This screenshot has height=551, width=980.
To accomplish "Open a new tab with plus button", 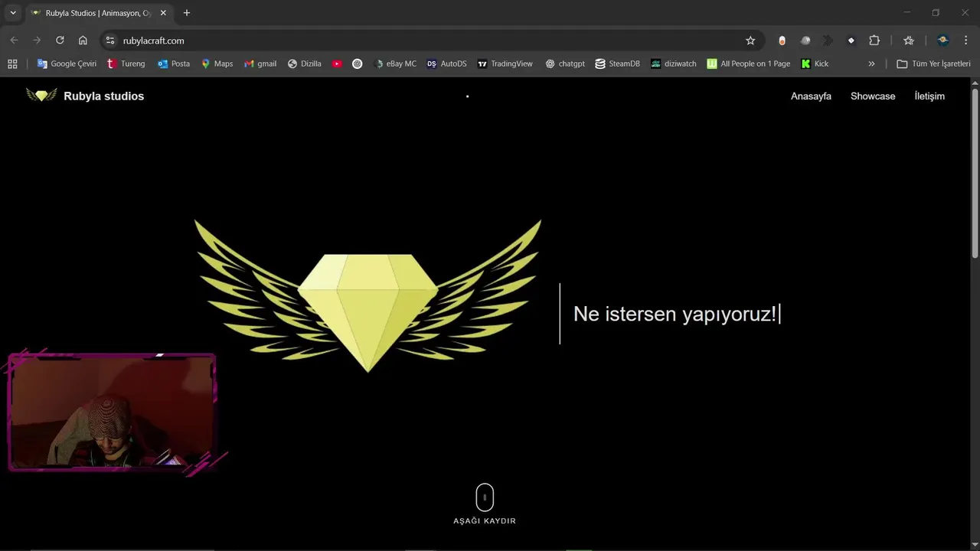I will 187,13.
